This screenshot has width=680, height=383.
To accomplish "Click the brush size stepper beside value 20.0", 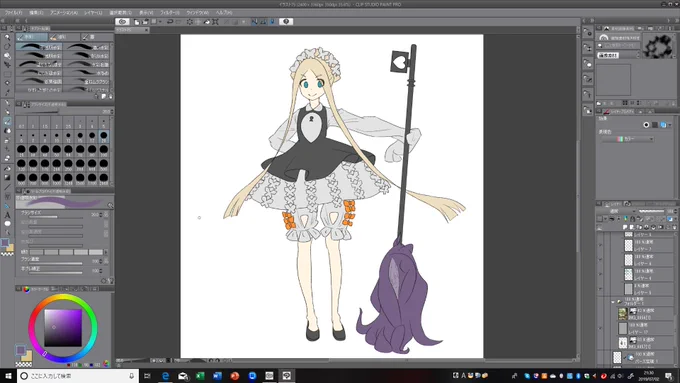I will (101, 215).
